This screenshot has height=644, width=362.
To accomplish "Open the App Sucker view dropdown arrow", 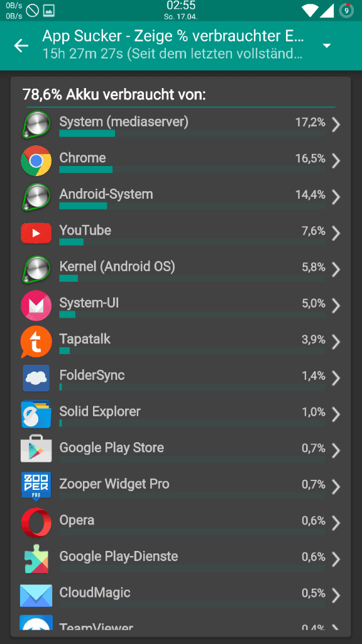I will coord(327,45).
